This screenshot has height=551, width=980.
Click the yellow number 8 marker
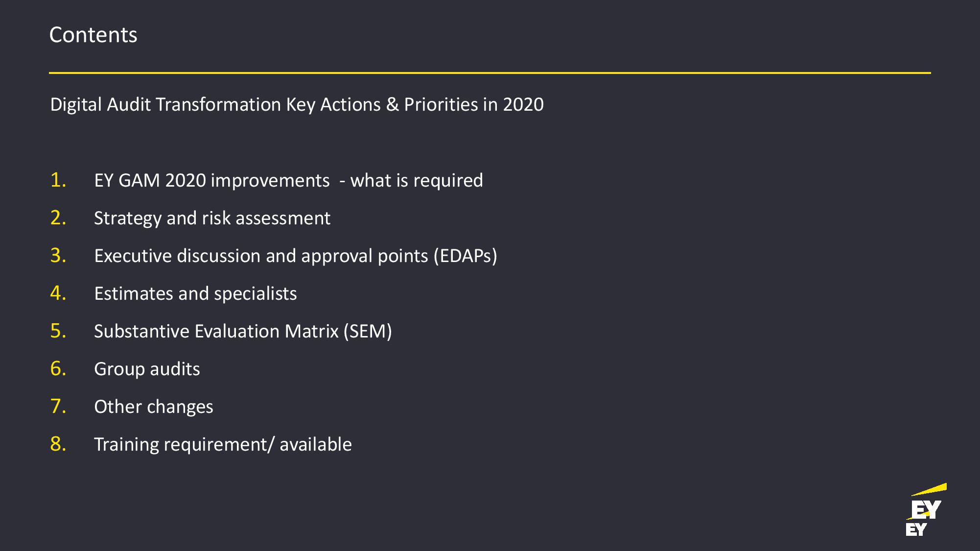58,444
